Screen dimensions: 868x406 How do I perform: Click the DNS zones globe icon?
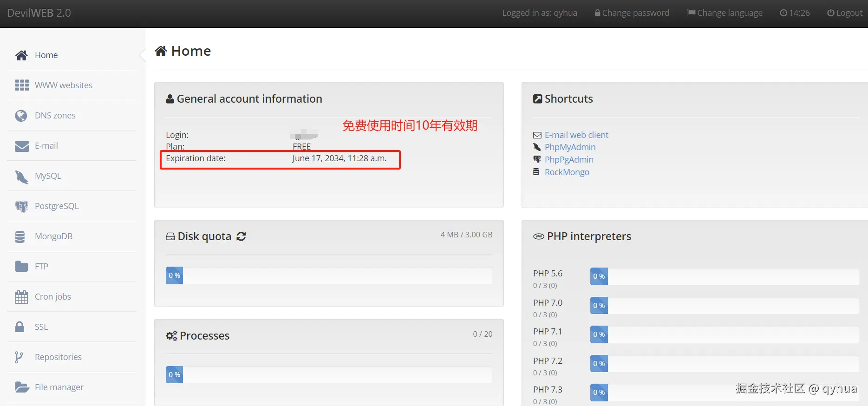pyautogui.click(x=21, y=116)
